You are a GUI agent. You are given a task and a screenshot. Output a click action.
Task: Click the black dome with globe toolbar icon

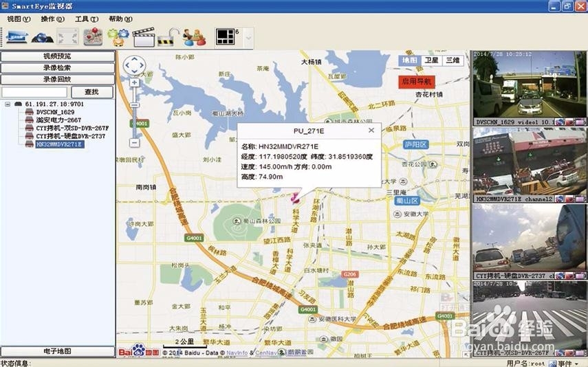(42, 38)
